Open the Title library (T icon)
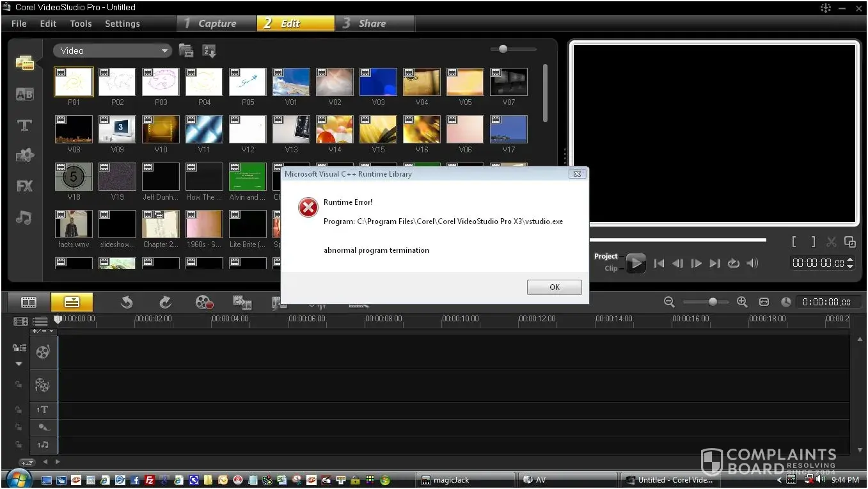868x489 pixels. click(x=24, y=125)
